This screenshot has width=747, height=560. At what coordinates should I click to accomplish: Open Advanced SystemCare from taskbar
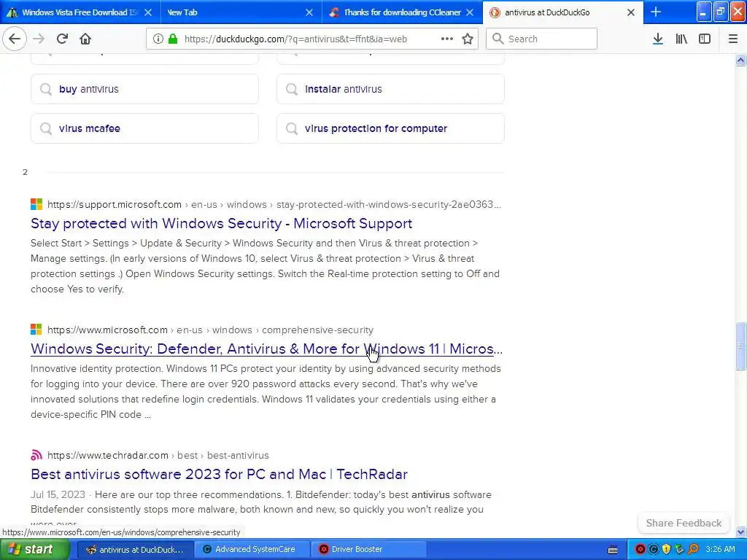click(x=252, y=550)
